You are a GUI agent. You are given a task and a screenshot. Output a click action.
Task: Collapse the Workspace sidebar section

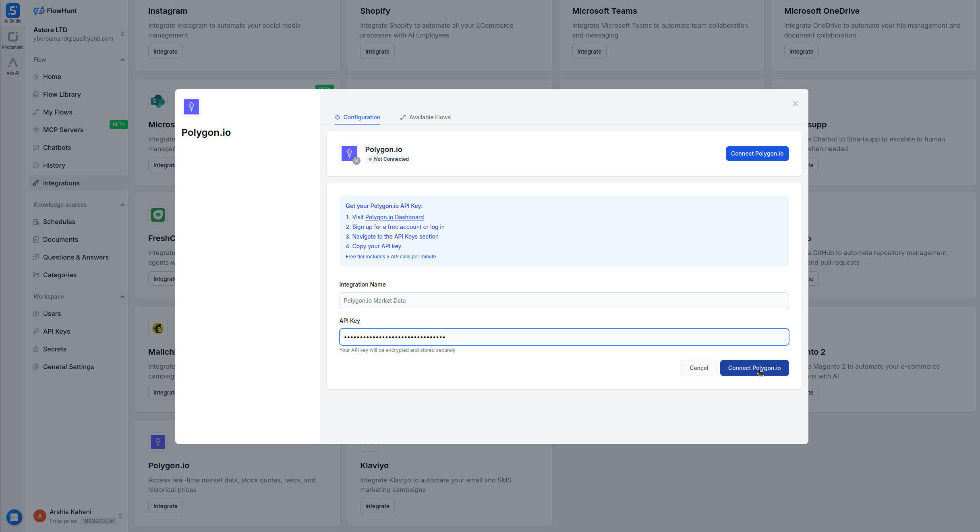click(122, 297)
